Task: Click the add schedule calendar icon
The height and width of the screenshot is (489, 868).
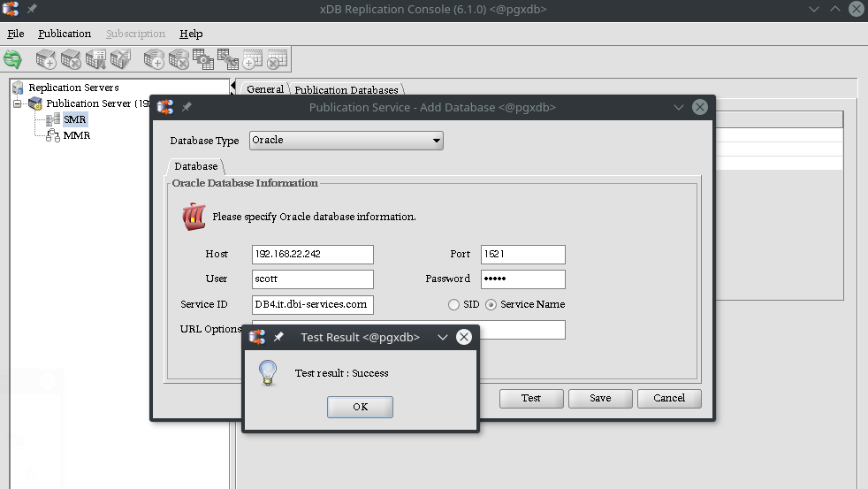Action: pos(253,59)
